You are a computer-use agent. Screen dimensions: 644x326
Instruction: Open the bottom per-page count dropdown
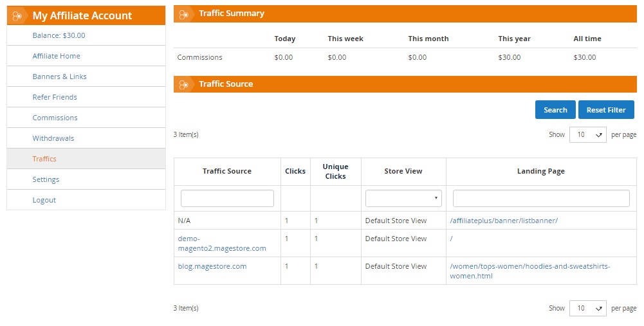tap(587, 308)
